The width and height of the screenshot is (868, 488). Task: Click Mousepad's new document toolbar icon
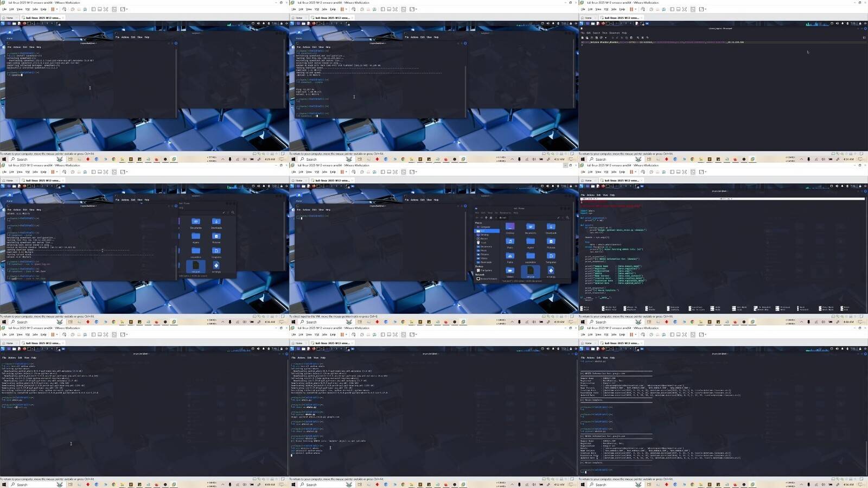pos(582,37)
